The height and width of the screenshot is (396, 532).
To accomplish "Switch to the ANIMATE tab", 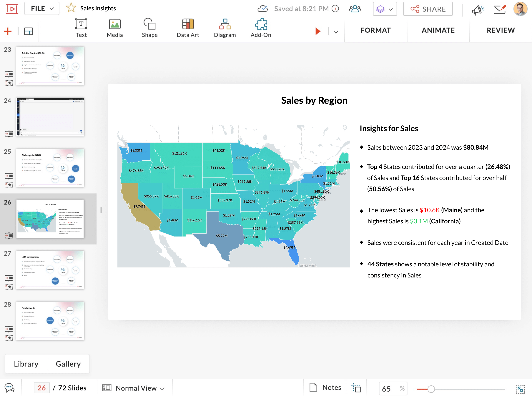I will click(x=438, y=30).
